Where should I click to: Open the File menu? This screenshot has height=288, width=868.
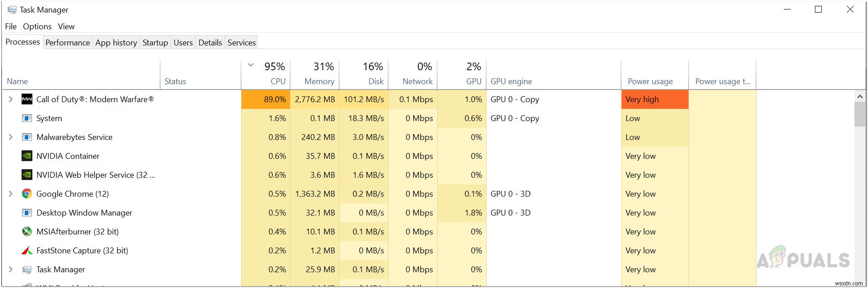(11, 27)
